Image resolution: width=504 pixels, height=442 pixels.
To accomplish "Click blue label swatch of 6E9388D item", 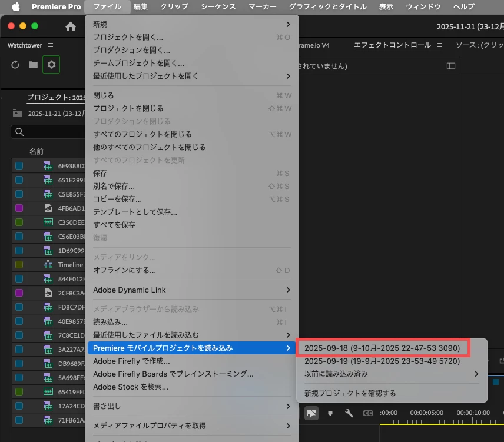I will point(19,166).
